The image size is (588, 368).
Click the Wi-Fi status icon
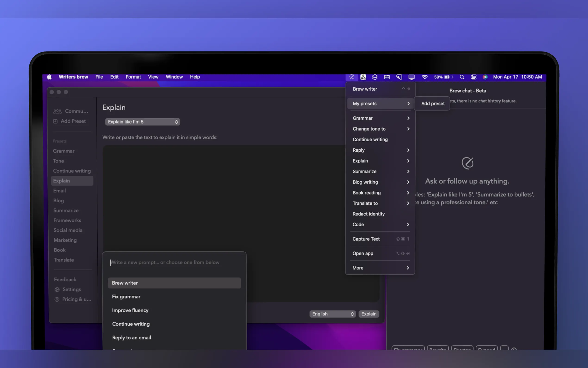point(424,77)
